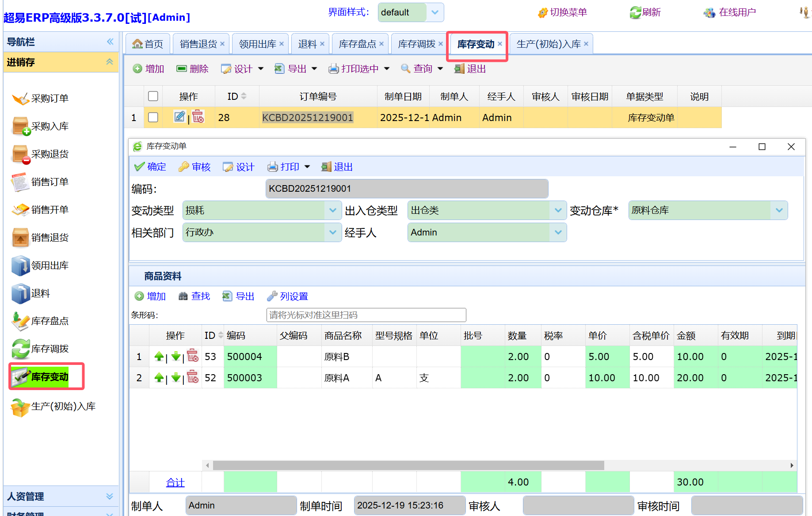This screenshot has width=812, height=516.
Task: Tick the checkbox for order row 1
Action: pyautogui.click(x=153, y=118)
